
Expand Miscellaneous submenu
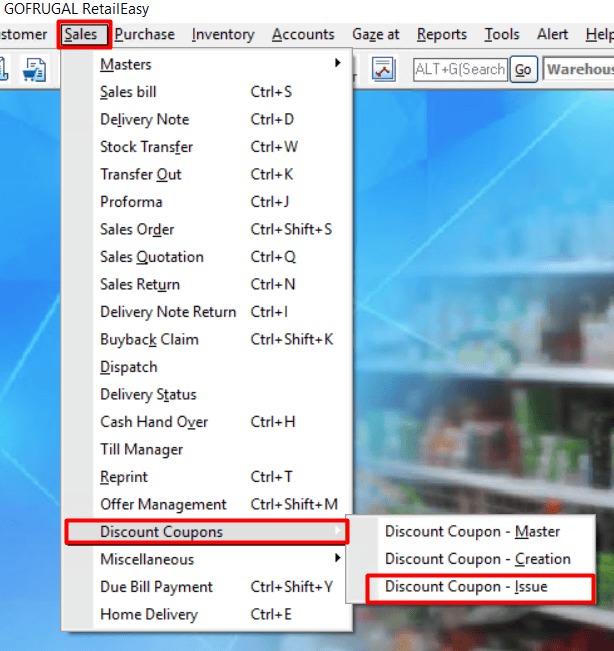(x=206, y=559)
